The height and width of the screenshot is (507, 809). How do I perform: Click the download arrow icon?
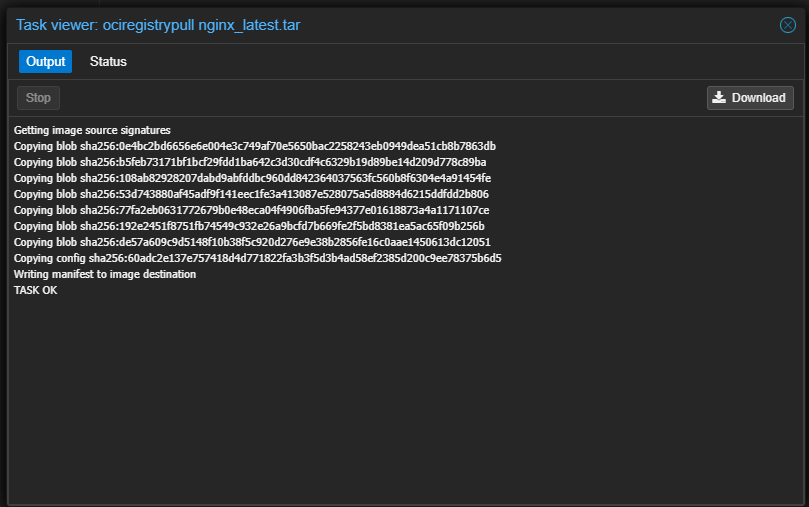coord(719,97)
